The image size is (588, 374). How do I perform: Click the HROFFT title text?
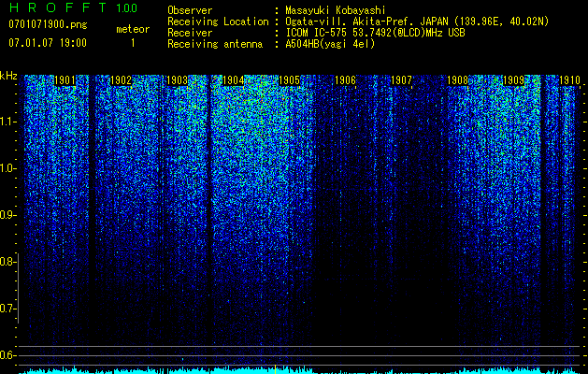pos(57,7)
